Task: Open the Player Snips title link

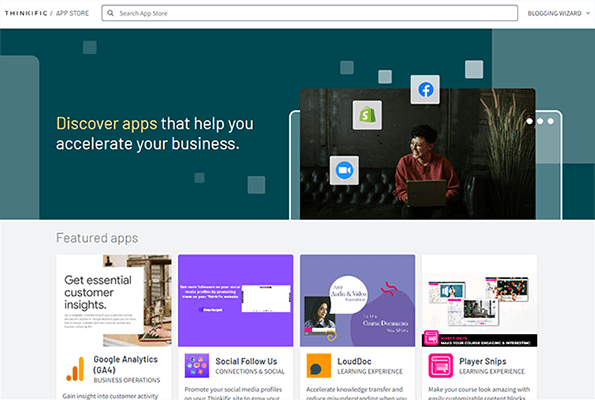Action: point(483,361)
